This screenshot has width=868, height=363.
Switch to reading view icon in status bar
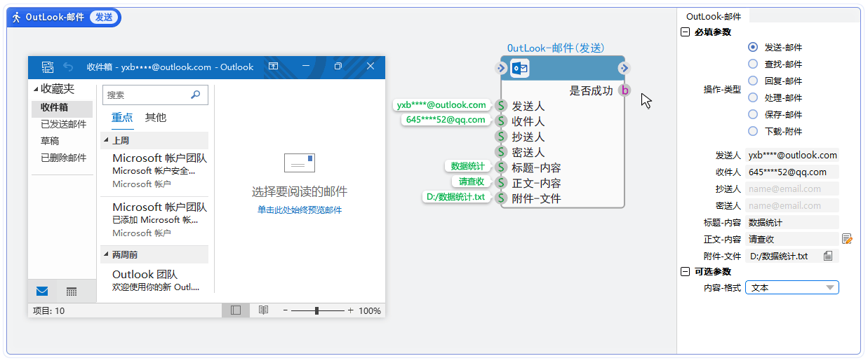pyautogui.click(x=263, y=310)
